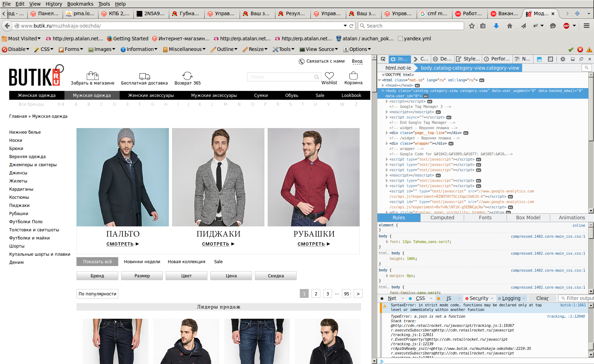The image size is (594, 364).
Task: Switch to Computed tab
Action: click(442, 218)
